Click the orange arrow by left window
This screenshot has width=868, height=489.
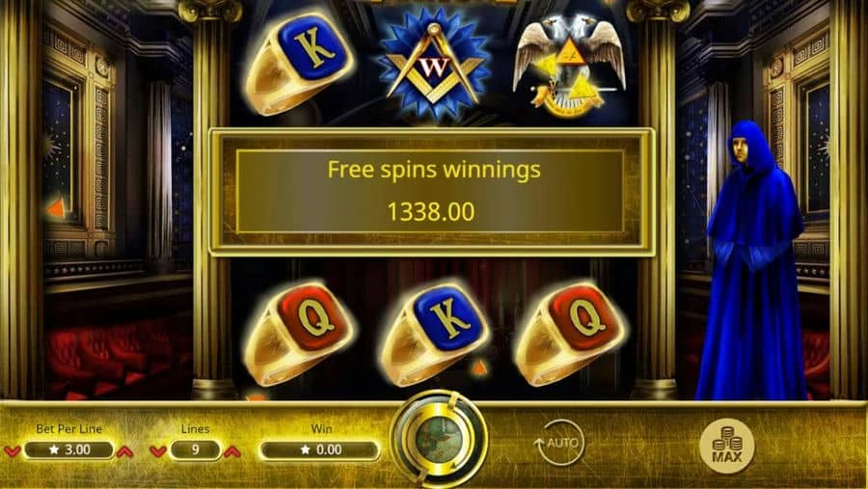(x=56, y=208)
